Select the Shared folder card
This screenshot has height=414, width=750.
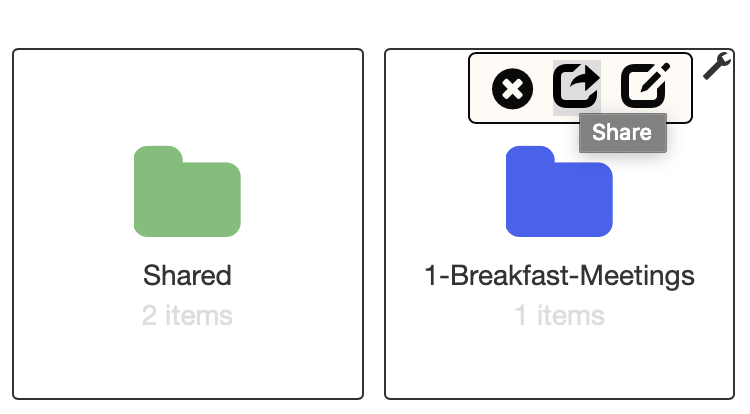pos(188,224)
